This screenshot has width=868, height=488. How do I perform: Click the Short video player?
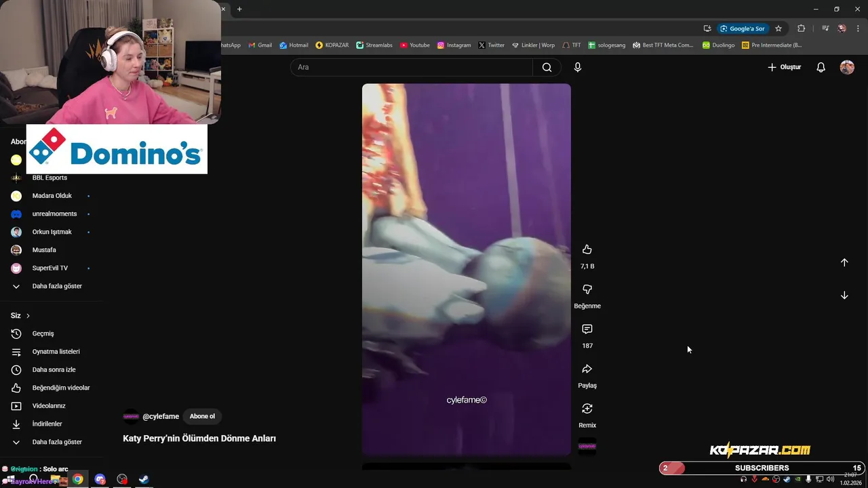point(467,269)
